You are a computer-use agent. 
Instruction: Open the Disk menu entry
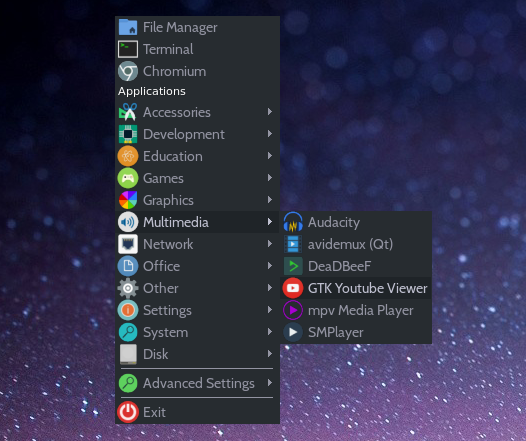197,354
